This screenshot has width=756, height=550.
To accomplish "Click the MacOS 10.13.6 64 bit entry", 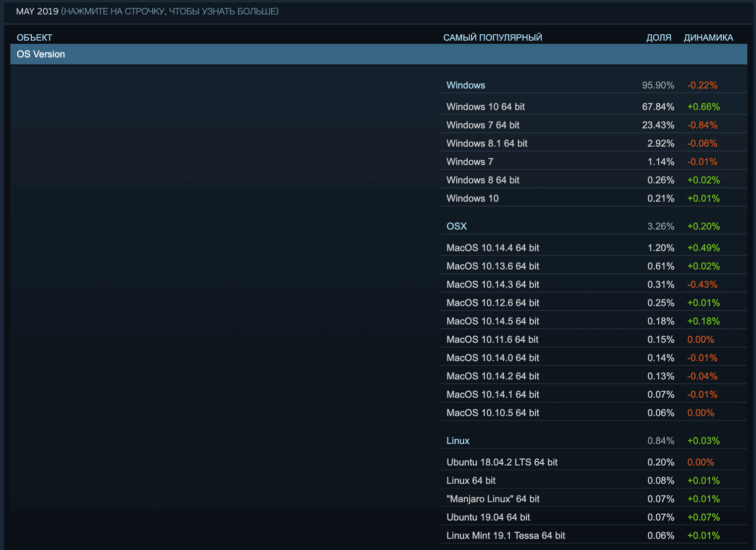I will pos(492,266).
